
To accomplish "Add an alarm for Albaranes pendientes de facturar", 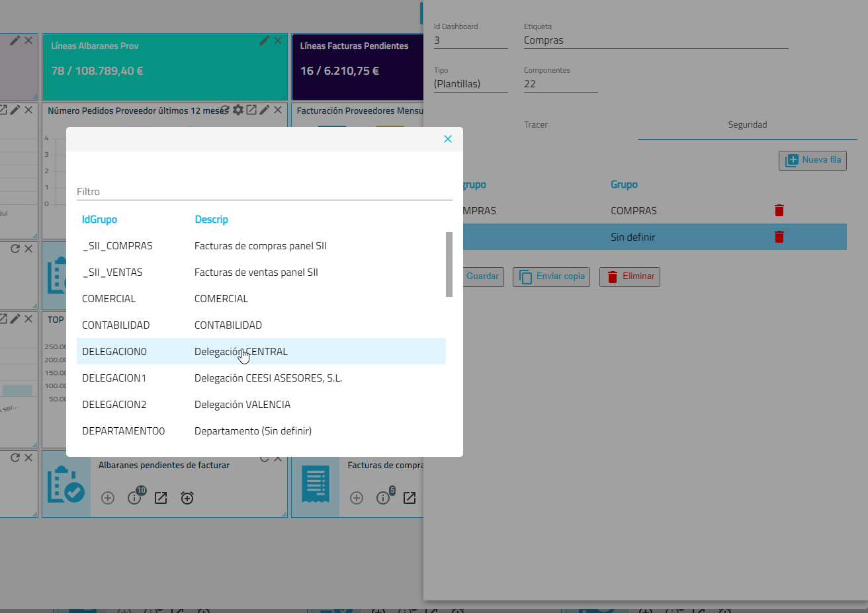I will (x=187, y=498).
